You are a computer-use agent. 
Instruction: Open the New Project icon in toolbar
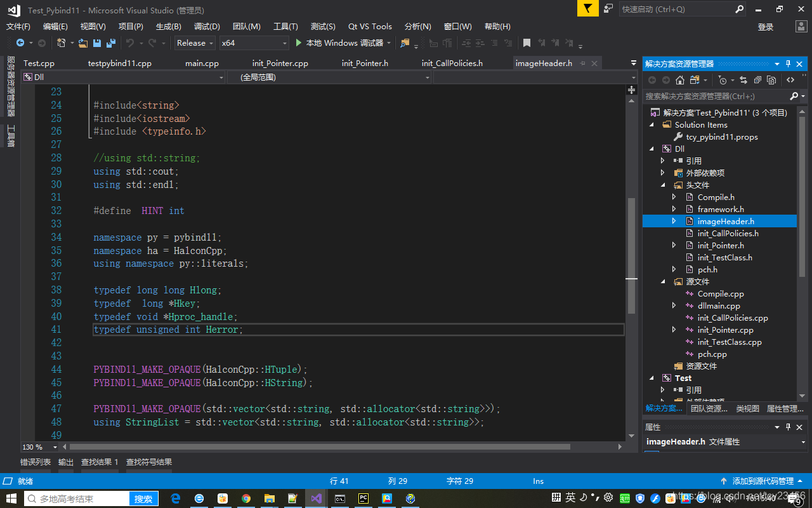coord(60,43)
